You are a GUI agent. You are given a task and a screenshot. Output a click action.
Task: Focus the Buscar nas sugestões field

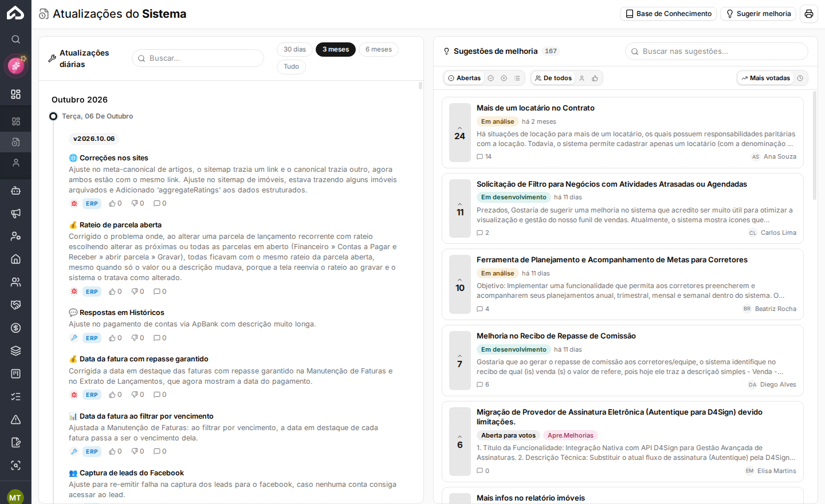717,51
